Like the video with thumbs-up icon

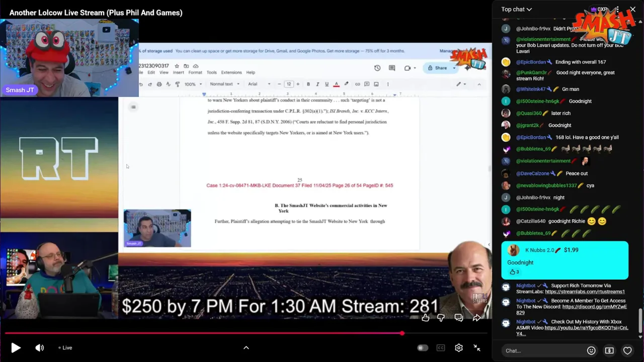tap(426, 317)
